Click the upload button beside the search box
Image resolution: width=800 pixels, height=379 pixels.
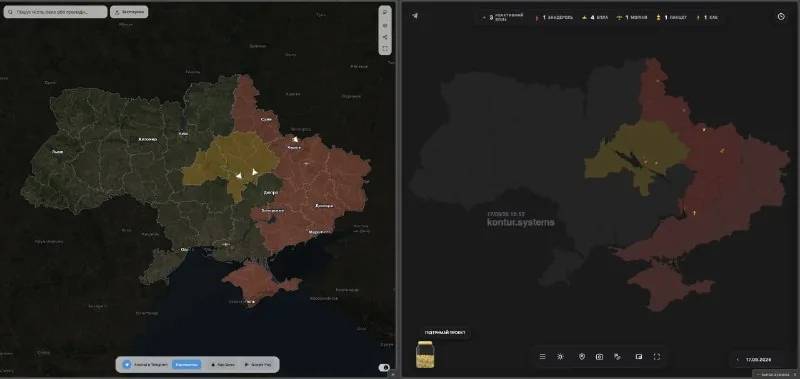(x=129, y=12)
